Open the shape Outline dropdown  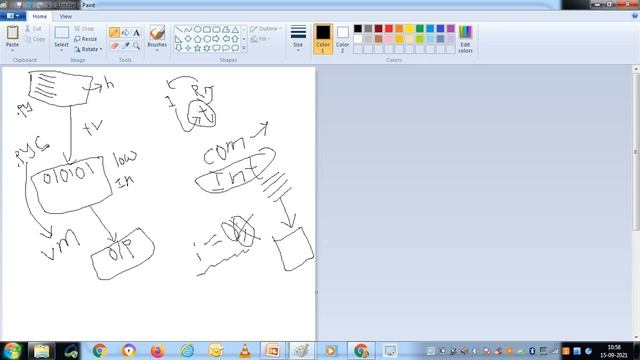tap(266, 29)
